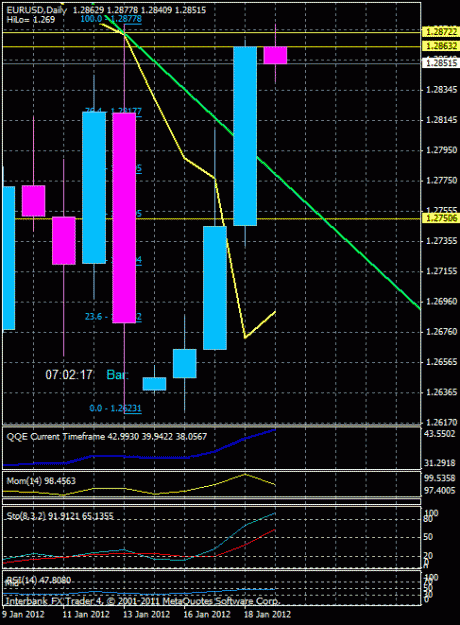Click the yellow 1.28632 price tag
The width and height of the screenshot is (460, 625).
click(441, 47)
